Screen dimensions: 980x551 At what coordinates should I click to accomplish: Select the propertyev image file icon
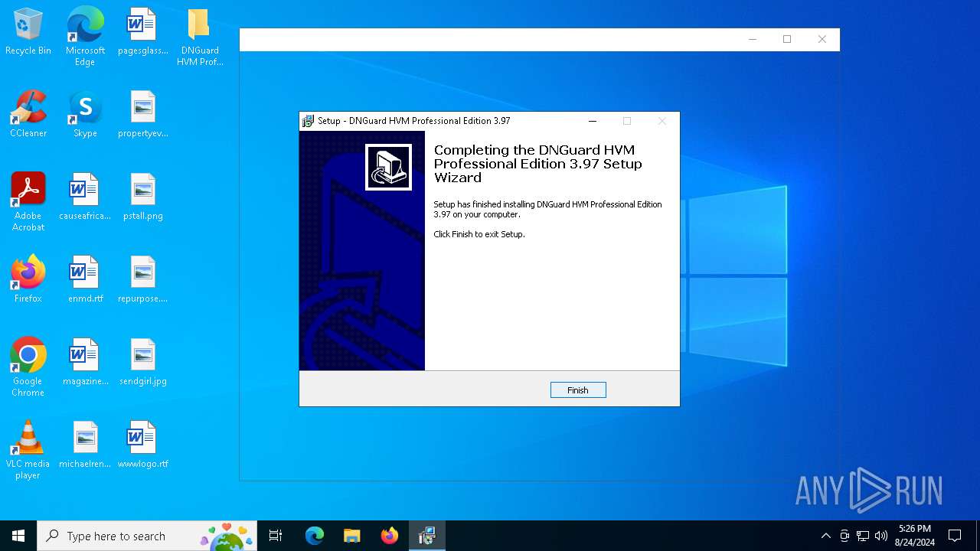(x=142, y=115)
